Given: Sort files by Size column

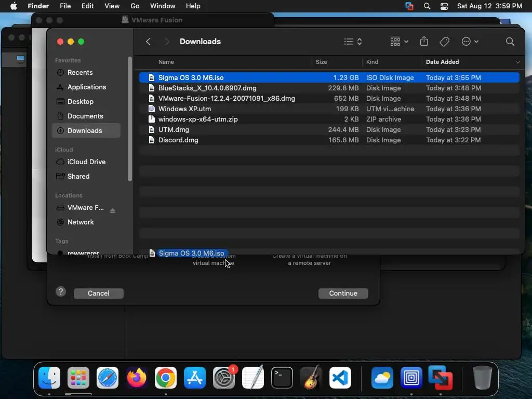Looking at the screenshot, I should point(321,62).
